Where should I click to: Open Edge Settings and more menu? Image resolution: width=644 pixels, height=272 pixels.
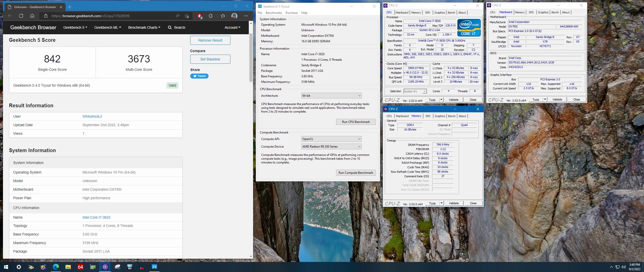coord(246,16)
